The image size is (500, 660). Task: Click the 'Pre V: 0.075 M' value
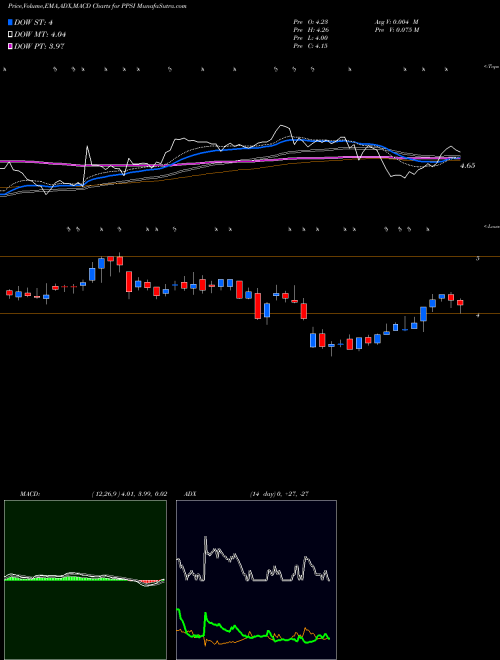tap(396, 30)
